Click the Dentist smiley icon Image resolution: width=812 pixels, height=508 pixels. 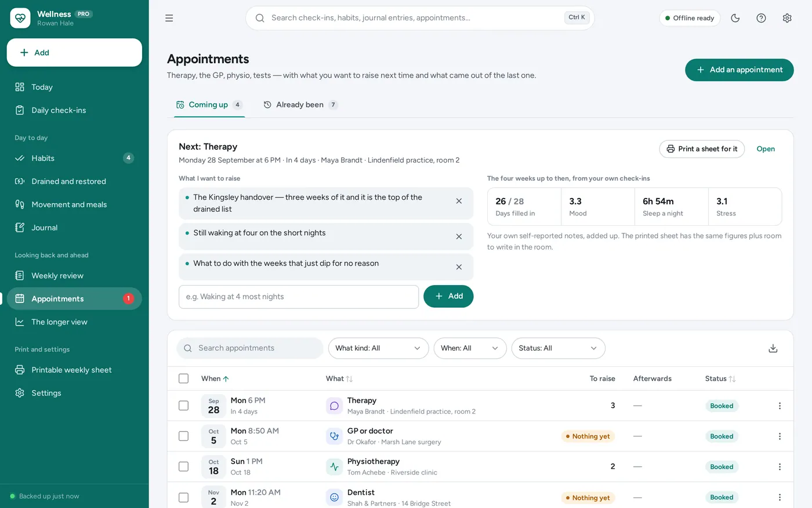pos(334,497)
